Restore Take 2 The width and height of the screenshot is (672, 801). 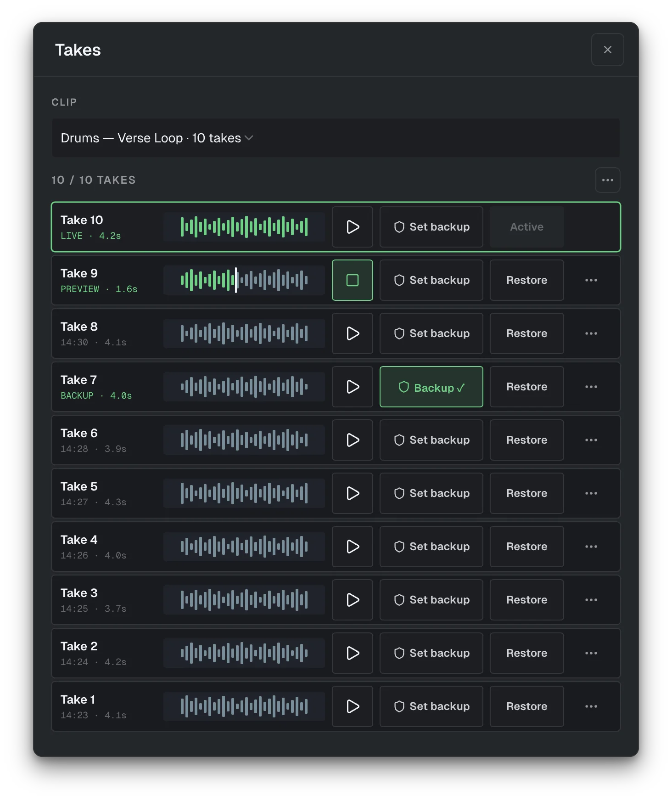click(x=527, y=653)
